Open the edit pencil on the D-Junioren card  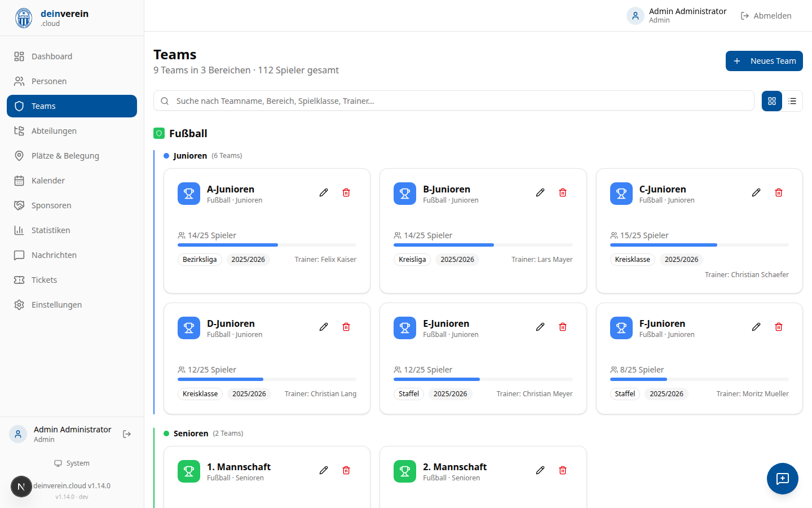(x=324, y=327)
